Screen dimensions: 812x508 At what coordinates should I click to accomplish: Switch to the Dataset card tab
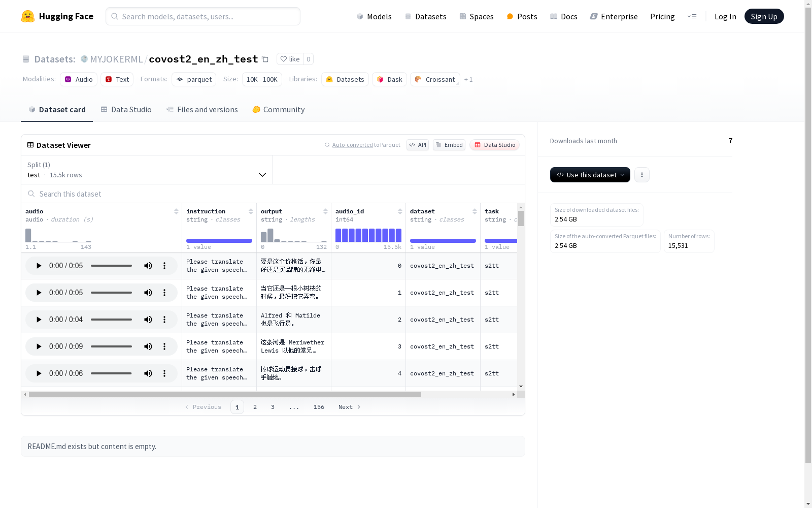coord(57,110)
